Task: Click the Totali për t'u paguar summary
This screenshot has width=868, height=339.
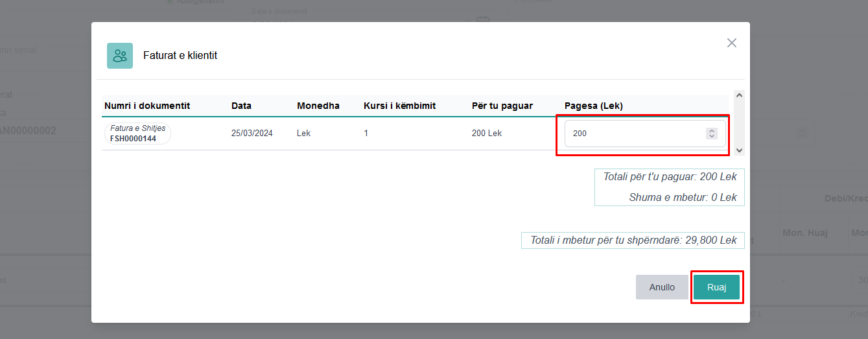Action: tap(670, 177)
